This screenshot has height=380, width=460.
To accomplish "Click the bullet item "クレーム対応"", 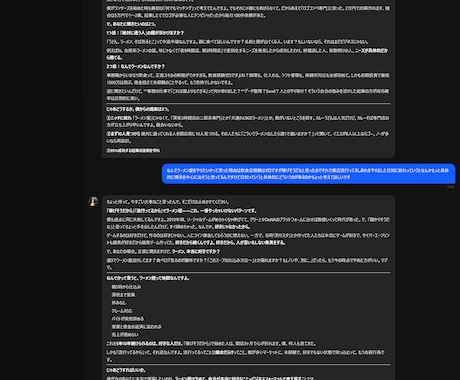I will (122, 311).
